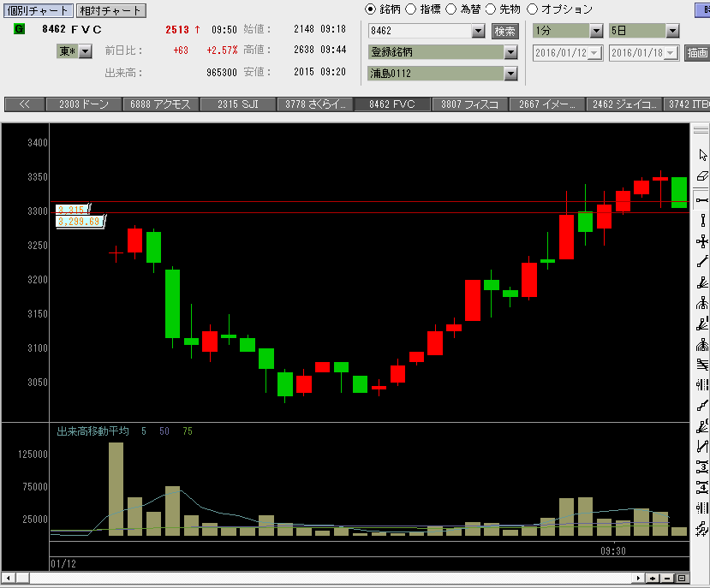The image size is (710, 588).
Task: Open the 2016/01/18 end date dropdown
Action: tap(671, 53)
